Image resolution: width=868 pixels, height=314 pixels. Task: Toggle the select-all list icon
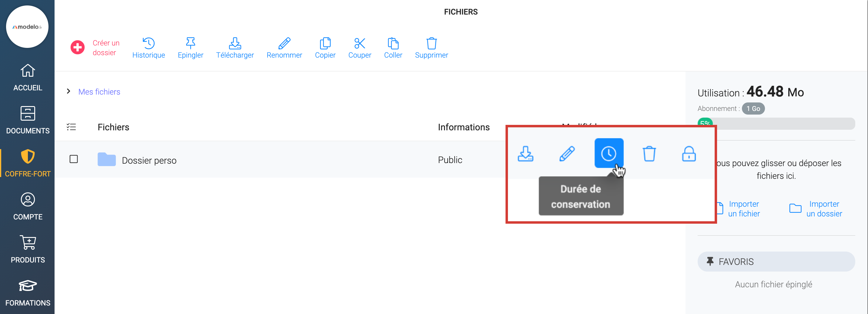click(71, 127)
